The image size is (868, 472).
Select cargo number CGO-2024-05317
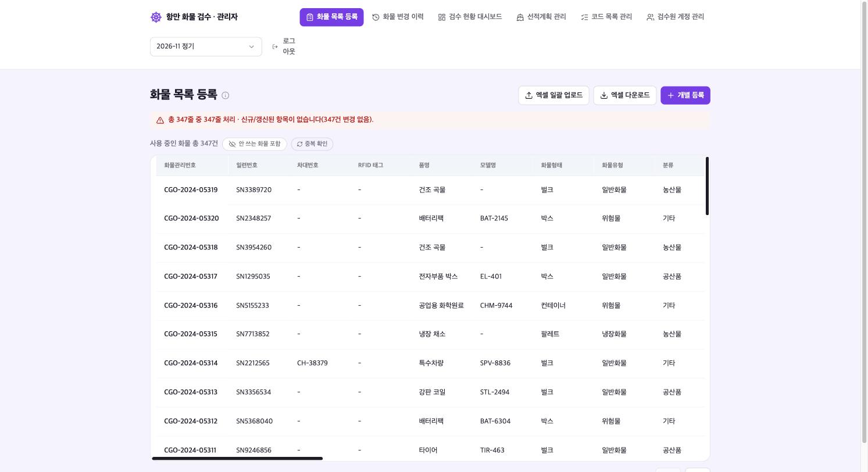click(191, 277)
